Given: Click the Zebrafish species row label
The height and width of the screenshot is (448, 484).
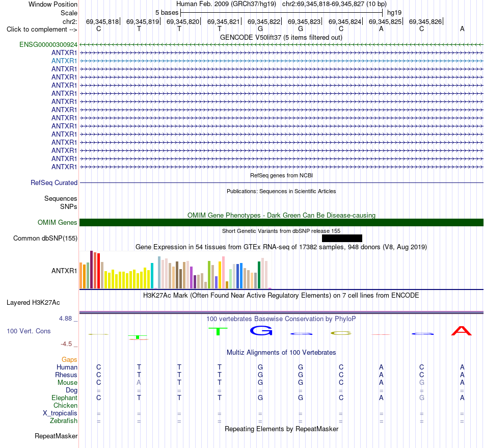Looking at the screenshot, I should [64, 420].
